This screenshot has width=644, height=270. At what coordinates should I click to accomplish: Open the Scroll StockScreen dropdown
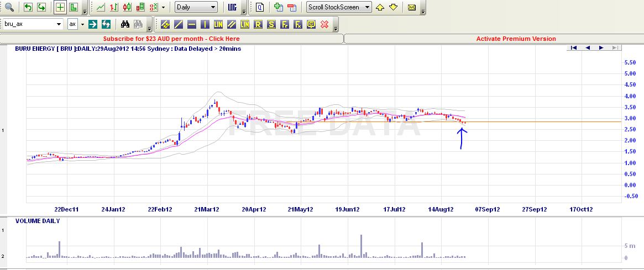pos(339,7)
